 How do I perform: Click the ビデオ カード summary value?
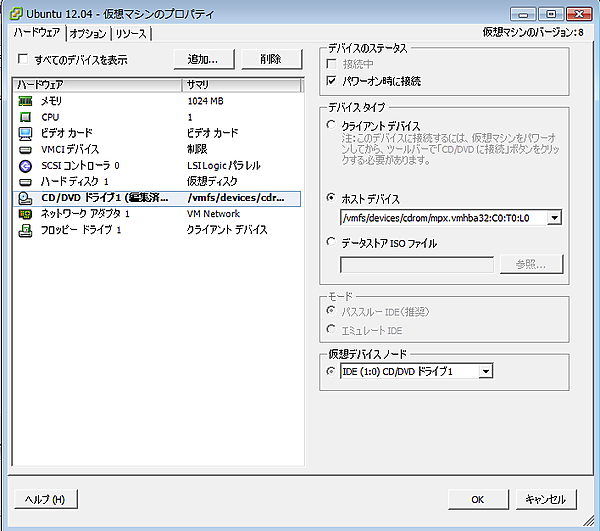tap(212, 133)
